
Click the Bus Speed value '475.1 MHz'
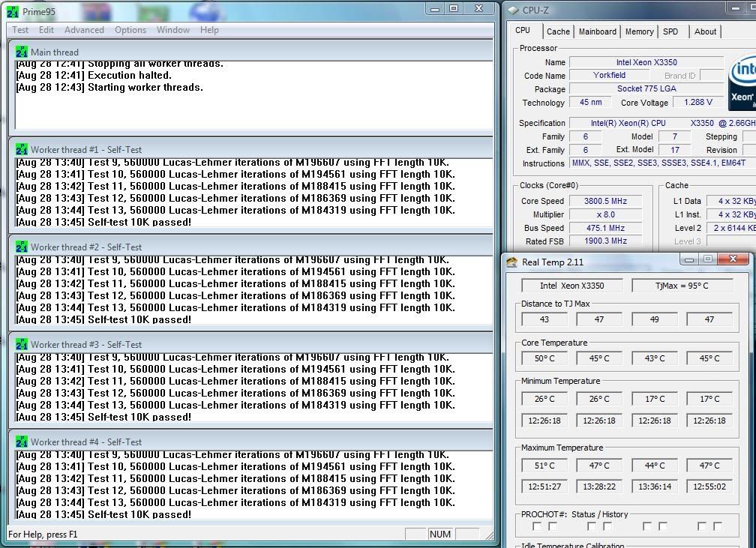605,228
